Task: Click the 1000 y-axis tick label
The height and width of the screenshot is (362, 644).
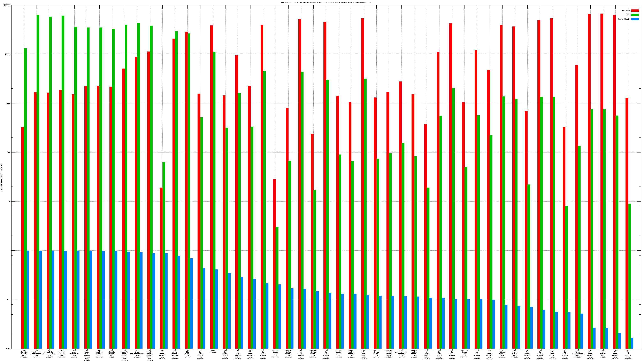Action: pyautogui.click(x=8, y=103)
